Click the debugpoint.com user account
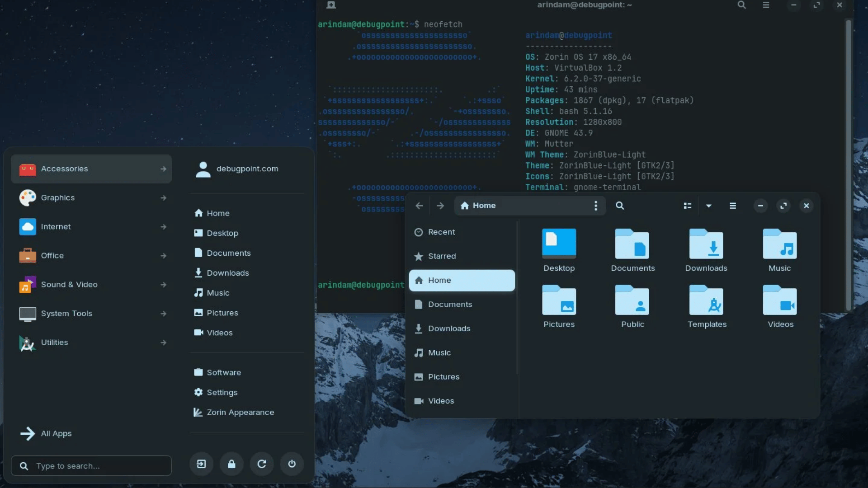This screenshot has height=488, width=868. (x=237, y=169)
